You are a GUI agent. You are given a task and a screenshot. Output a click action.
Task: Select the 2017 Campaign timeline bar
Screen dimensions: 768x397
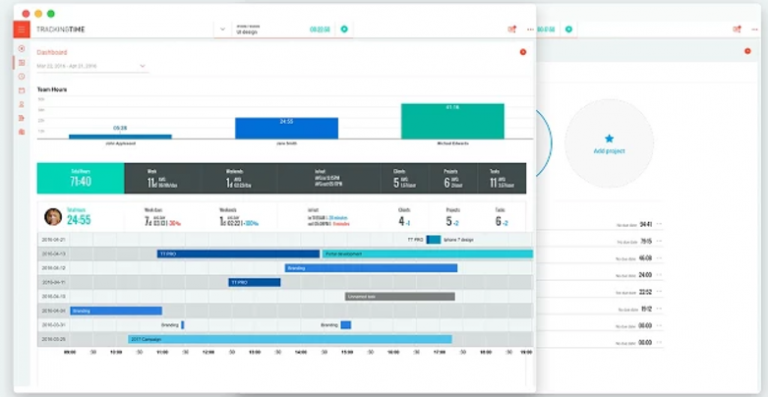click(290, 339)
